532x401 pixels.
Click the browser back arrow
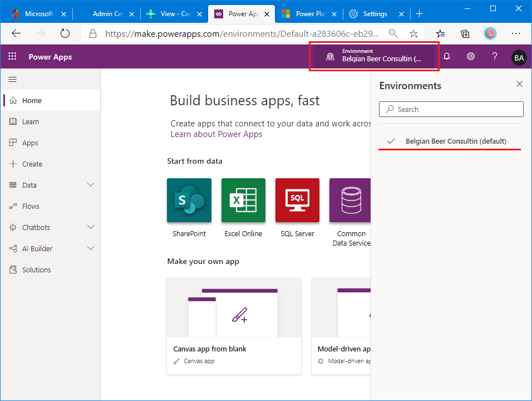point(16,33)
